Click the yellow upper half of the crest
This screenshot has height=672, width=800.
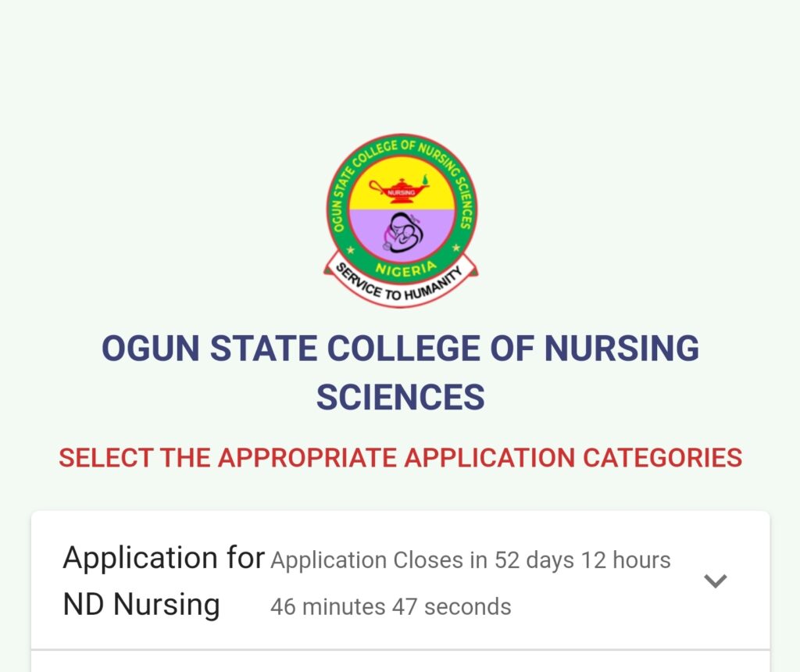point(402,184)
